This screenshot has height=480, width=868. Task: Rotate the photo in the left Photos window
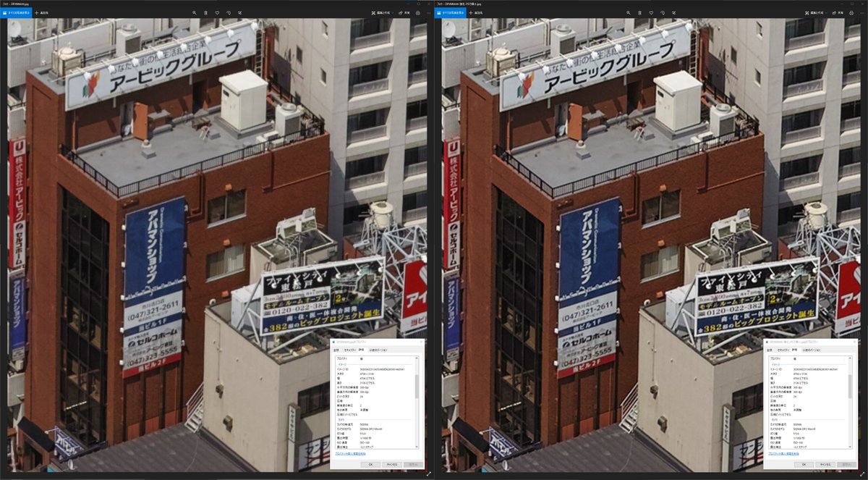pos(229,13)
